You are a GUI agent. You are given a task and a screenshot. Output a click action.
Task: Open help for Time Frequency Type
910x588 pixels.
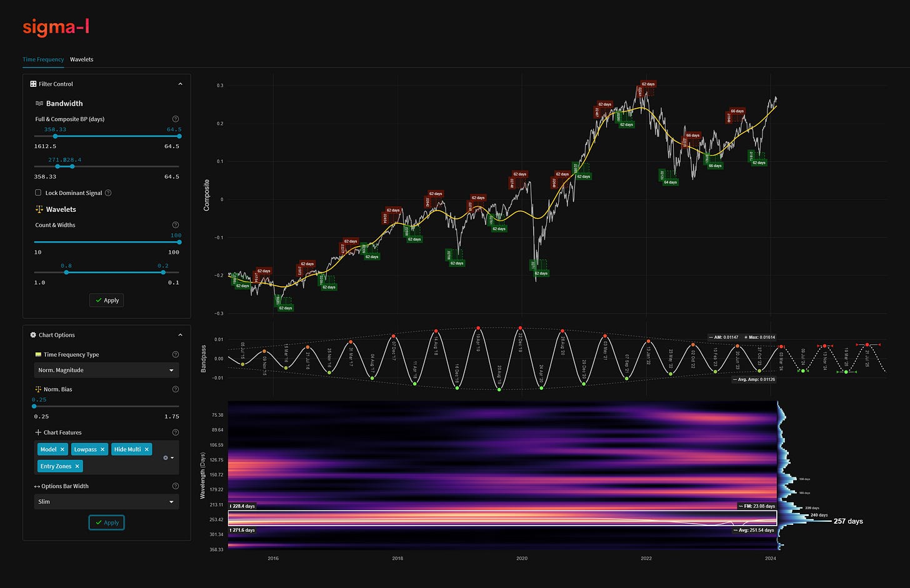(x=175, y=354)
